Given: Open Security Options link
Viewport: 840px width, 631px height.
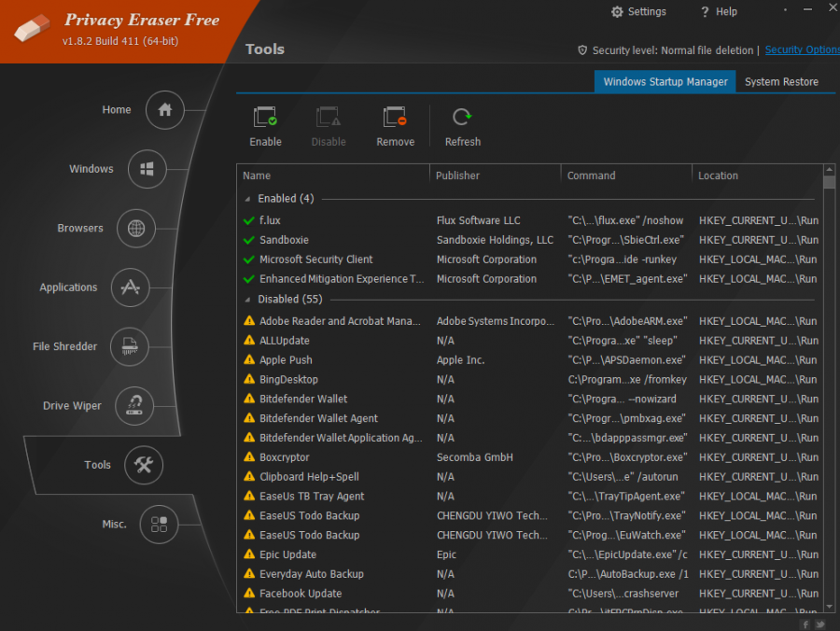Looking at the screenshot, I should pos(801,49).
